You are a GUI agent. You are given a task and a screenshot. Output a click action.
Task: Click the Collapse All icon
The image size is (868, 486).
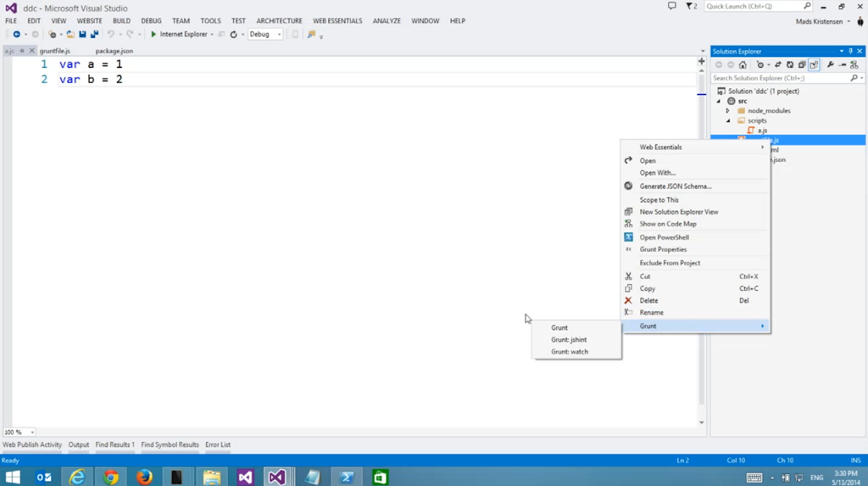tap(802, 64)
